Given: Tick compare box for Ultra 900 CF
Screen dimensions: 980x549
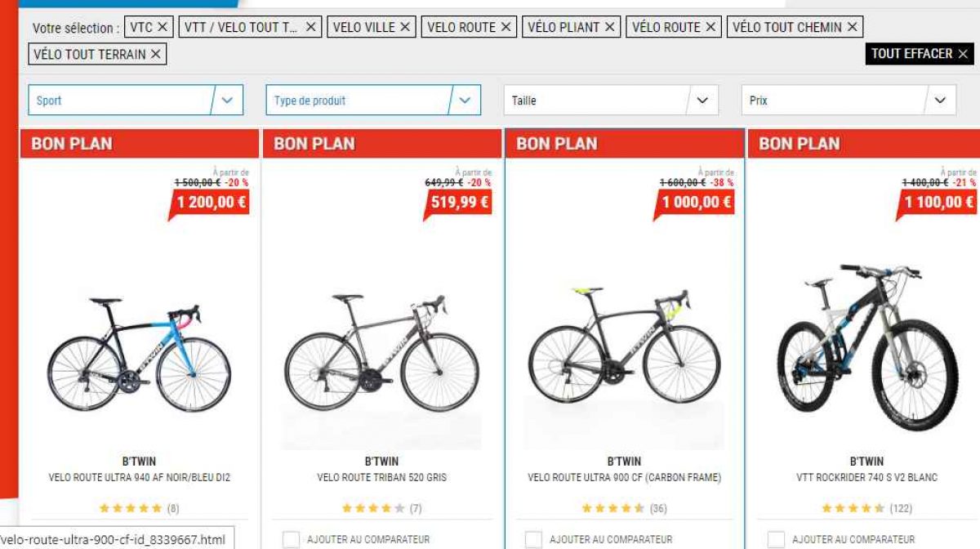Looking at the screenshot, I should click(x=533, y=539).
